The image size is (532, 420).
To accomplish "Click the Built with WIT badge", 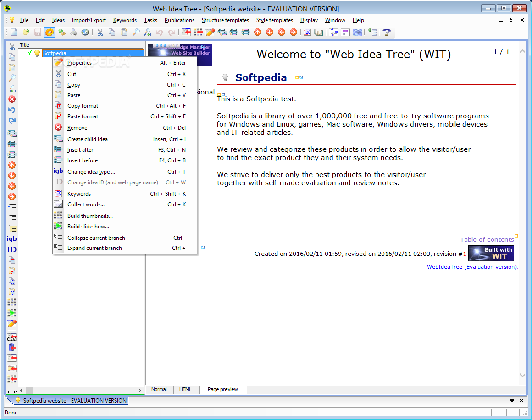I will click(x=491, y=254).
